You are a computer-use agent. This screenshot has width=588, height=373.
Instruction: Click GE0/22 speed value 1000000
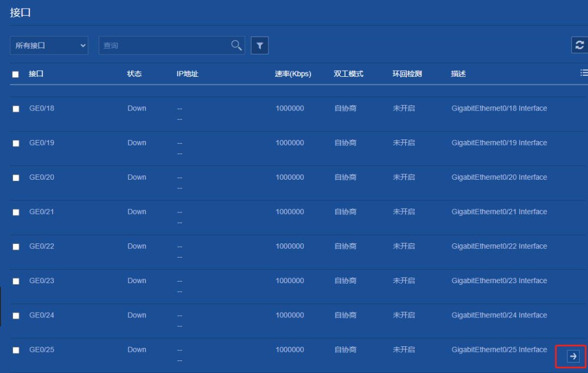tap(290, 246)
